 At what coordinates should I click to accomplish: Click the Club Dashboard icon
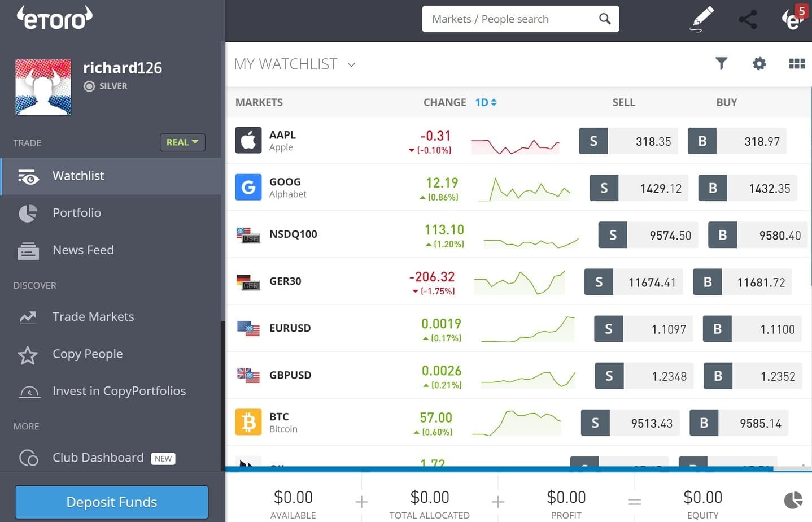point(28,458)
